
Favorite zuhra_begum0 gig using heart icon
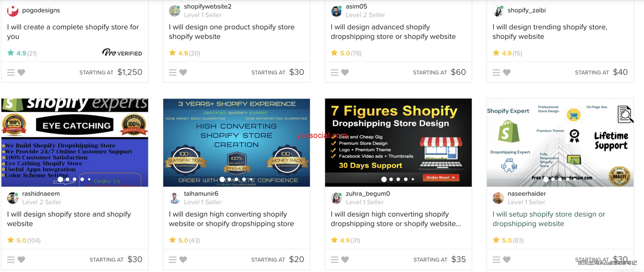345,260
